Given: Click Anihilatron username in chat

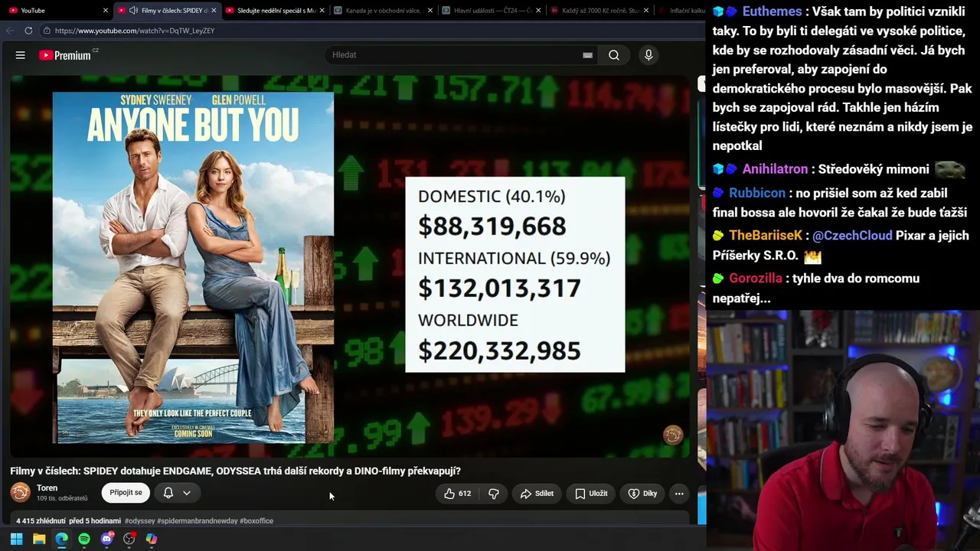Looking at the screenshot, I should point(775,169).
